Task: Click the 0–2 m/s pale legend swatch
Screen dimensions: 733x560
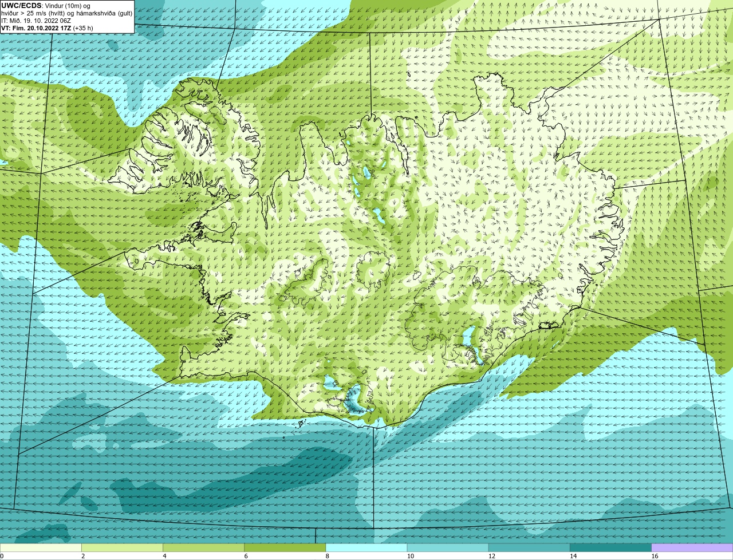Action: pos(41,547)
